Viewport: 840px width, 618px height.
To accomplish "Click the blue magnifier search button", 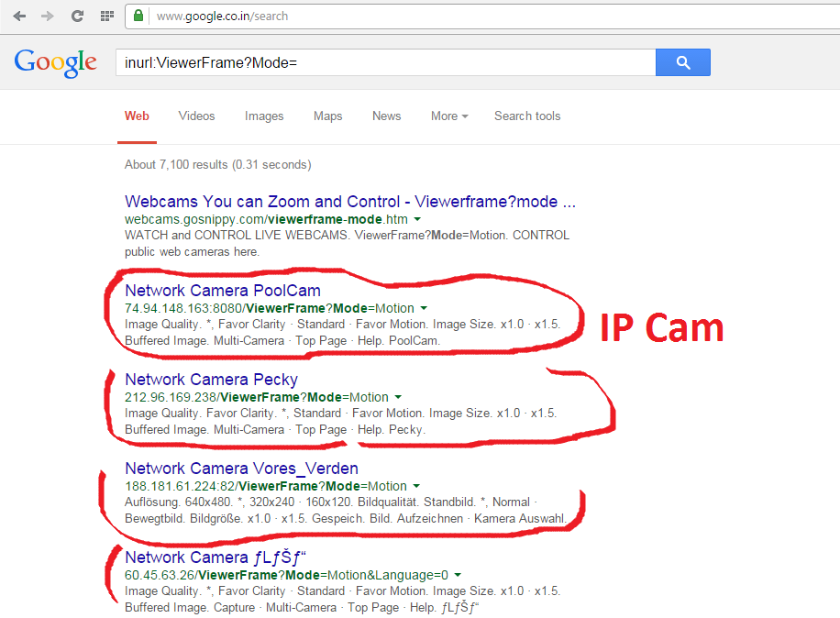I will click(683, 62).
